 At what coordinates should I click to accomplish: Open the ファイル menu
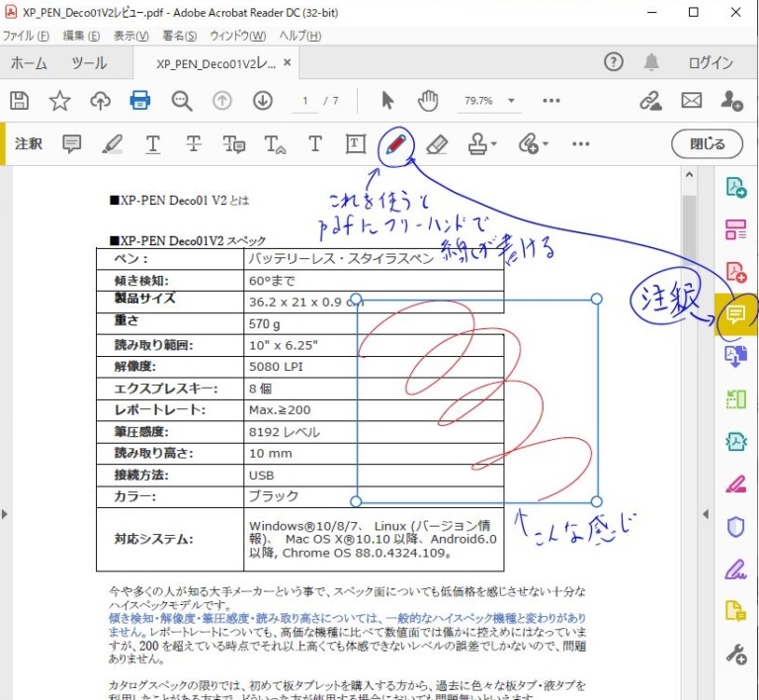[26, 36]
